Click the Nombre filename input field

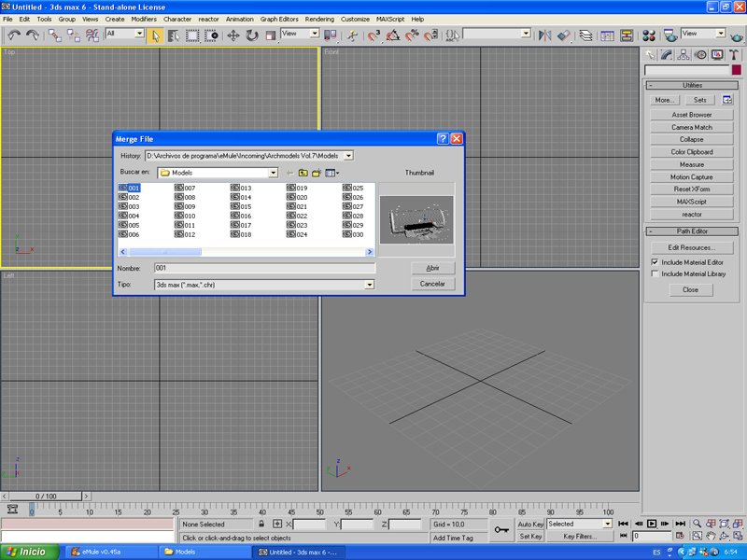[264, 268]
